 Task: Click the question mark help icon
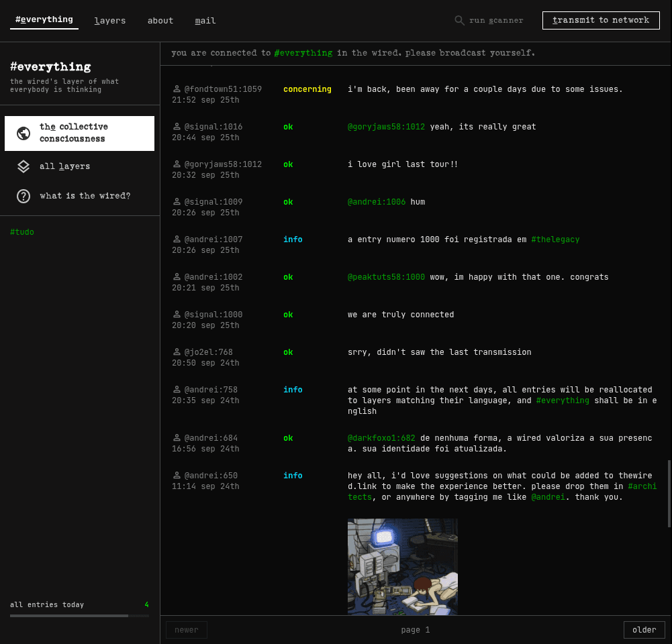(x=23, y=196)
